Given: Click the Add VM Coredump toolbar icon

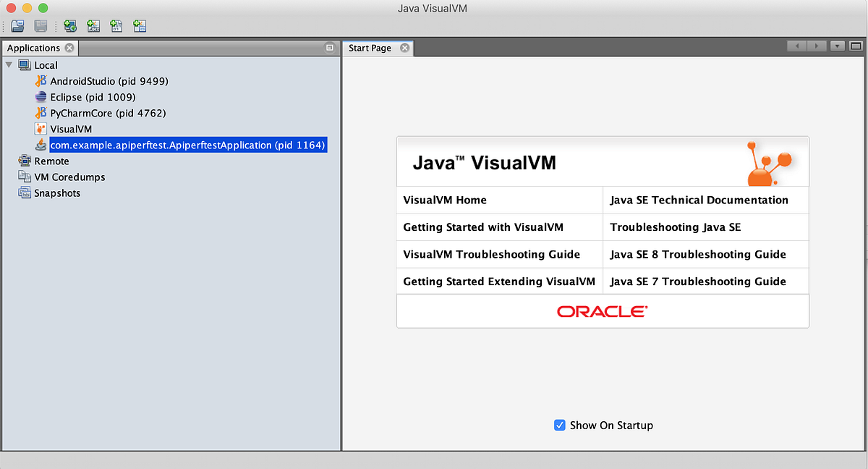Looking at the screenshot, I should pyautogui.click(x=116, y=25).
